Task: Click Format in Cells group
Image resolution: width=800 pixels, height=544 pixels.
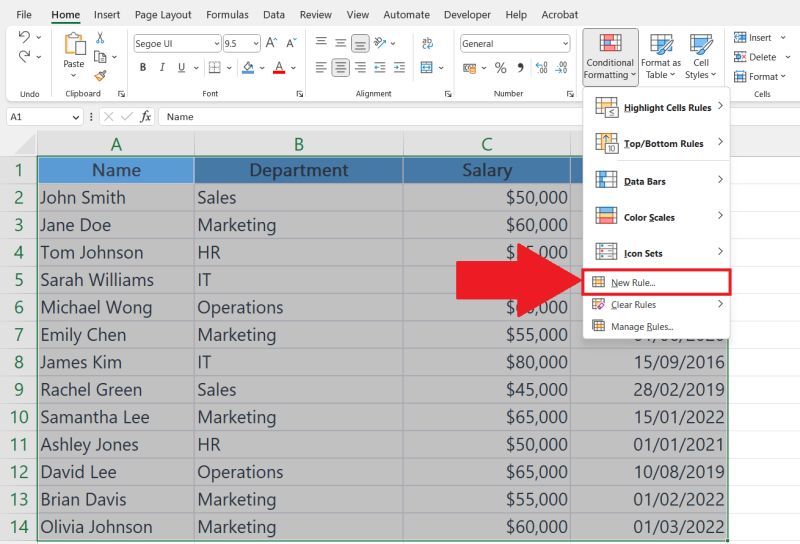Action: tap(760, 77)
